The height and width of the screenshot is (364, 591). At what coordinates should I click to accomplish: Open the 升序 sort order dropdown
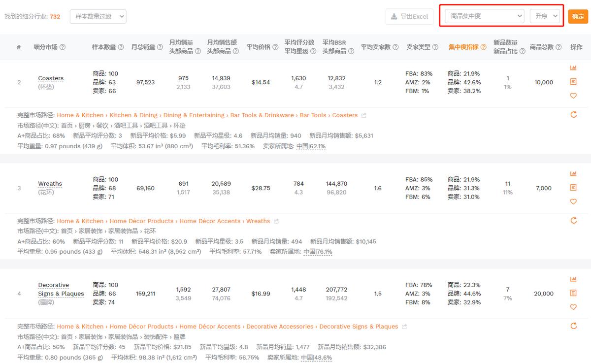coord(545,16)
